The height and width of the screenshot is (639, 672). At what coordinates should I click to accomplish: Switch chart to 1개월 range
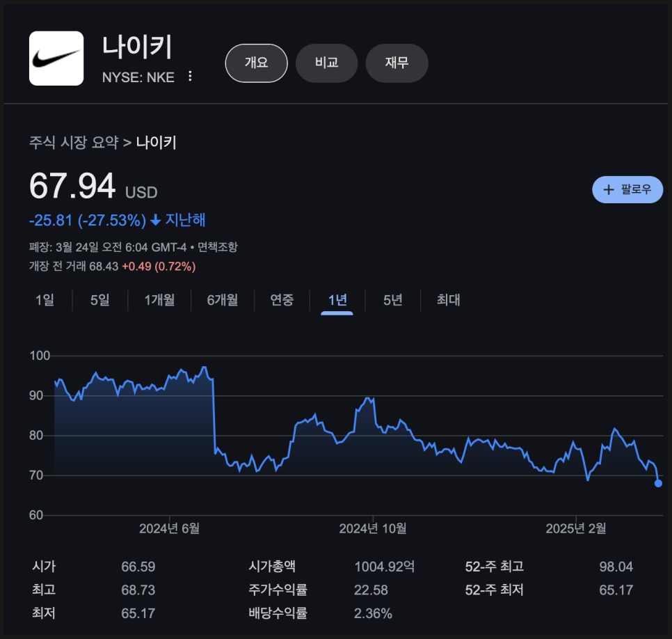(x=159, y=300)
